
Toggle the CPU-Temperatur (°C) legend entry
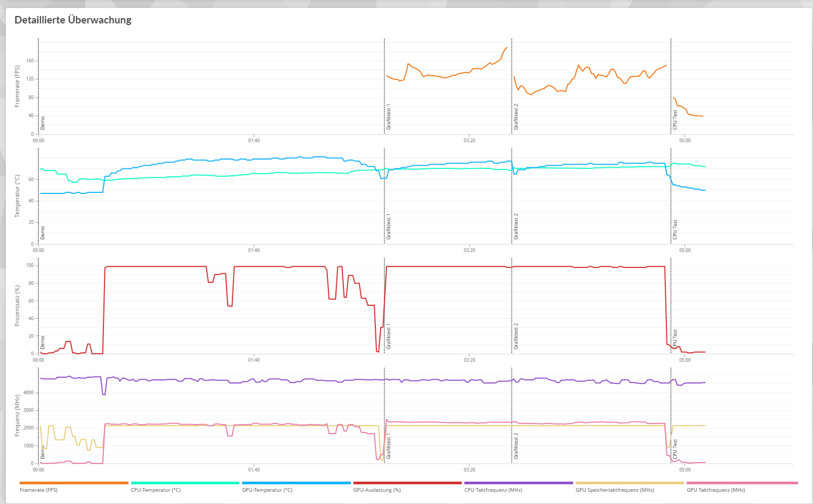coord(185,487)
